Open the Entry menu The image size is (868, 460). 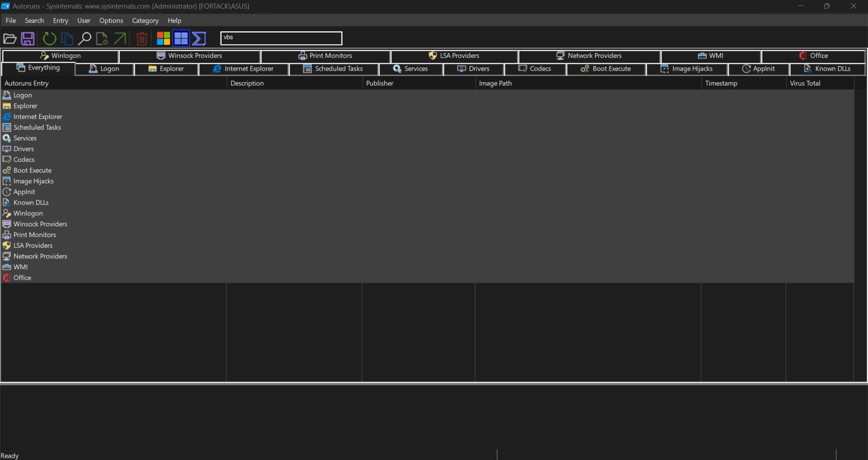[61, 20]
